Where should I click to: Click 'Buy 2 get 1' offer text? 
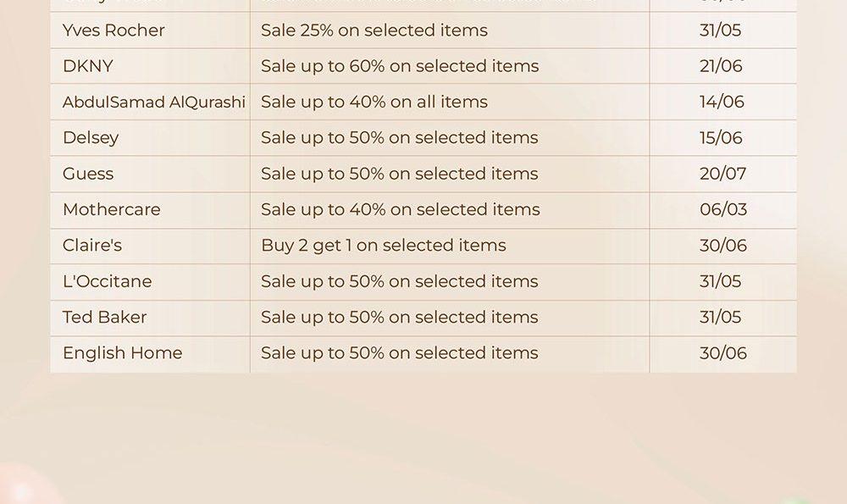384,246
